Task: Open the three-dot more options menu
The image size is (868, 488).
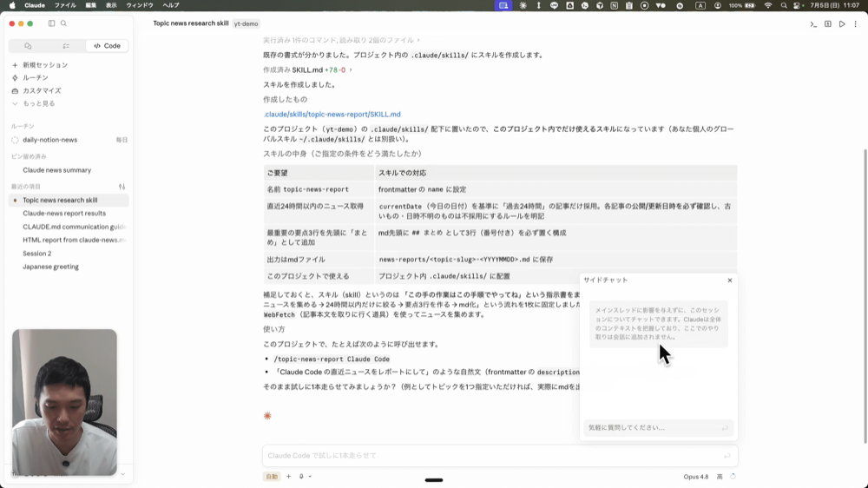Action: coord(855,23)
